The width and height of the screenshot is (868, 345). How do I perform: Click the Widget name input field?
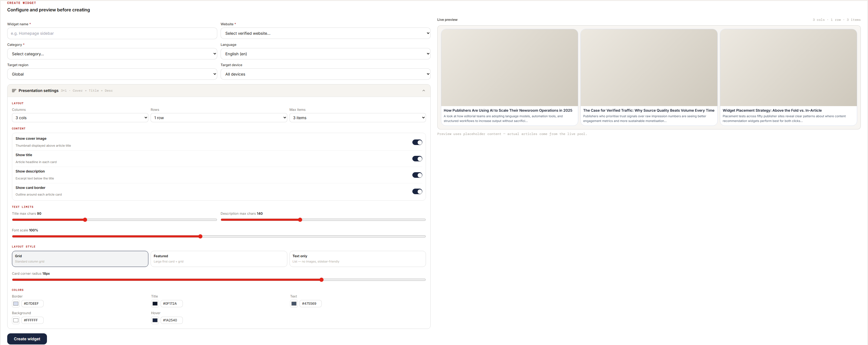pyautogui.click(x=112, y=33)
